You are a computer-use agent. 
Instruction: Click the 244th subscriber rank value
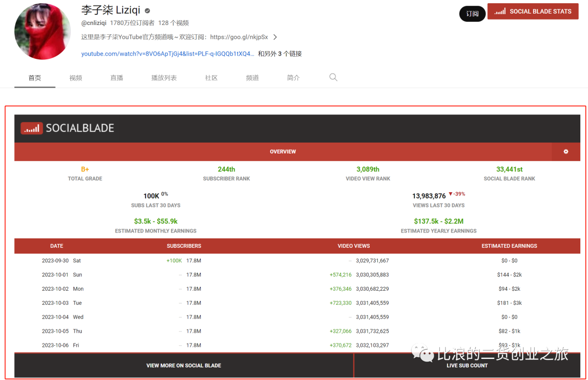pos(226,169)
